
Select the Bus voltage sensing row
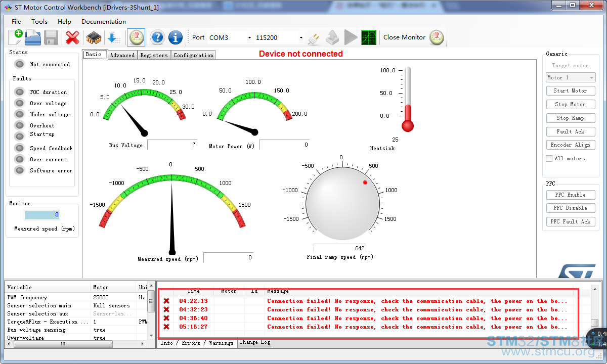point(76,330)
